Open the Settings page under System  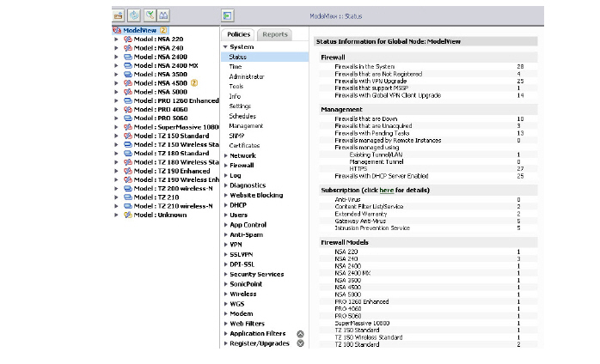click(x=240, y=106)
